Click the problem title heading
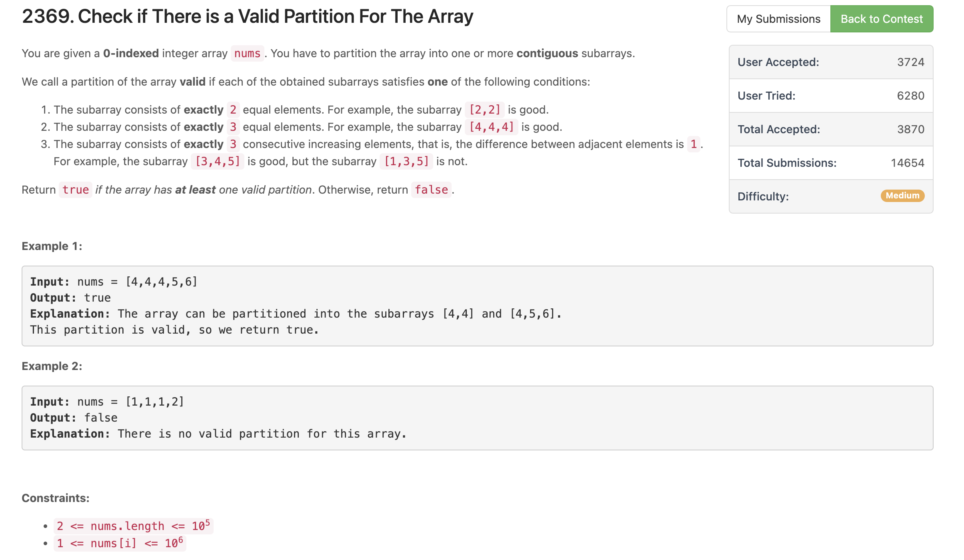 [247, 17]
